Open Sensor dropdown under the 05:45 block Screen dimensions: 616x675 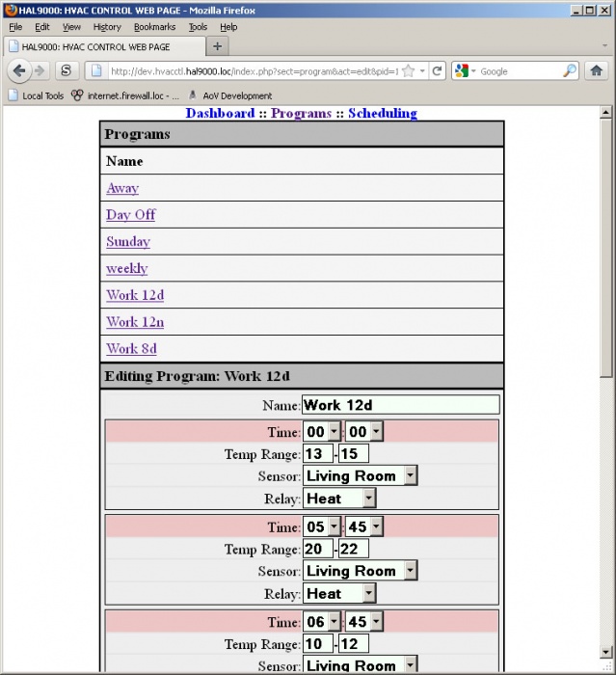[x=360, y=571]
